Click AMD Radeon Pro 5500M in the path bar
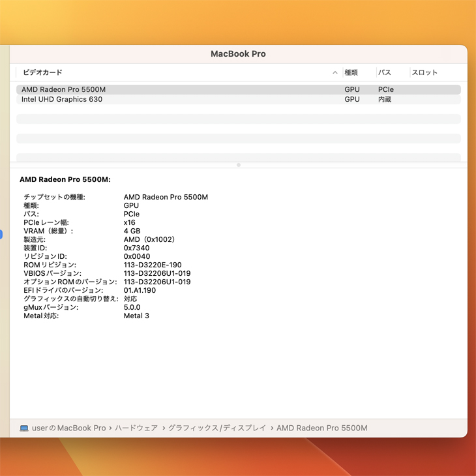This screenshot has width=476, height=476. tap(322, 428)
